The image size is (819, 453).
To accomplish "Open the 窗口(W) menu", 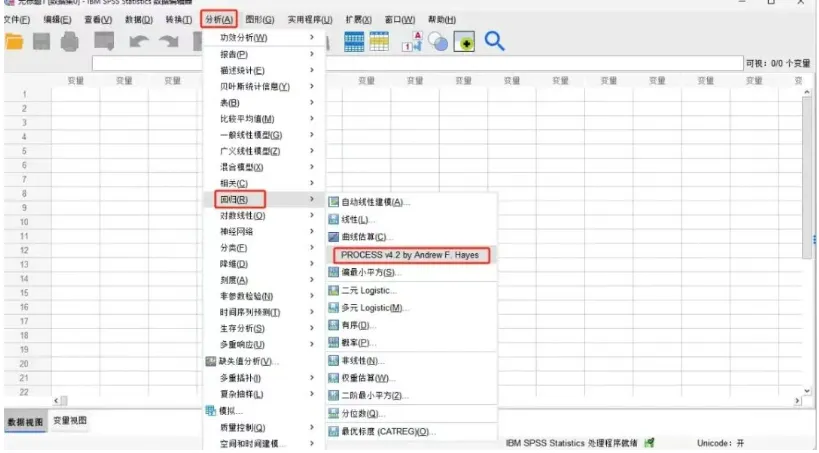I will (400, 19).
